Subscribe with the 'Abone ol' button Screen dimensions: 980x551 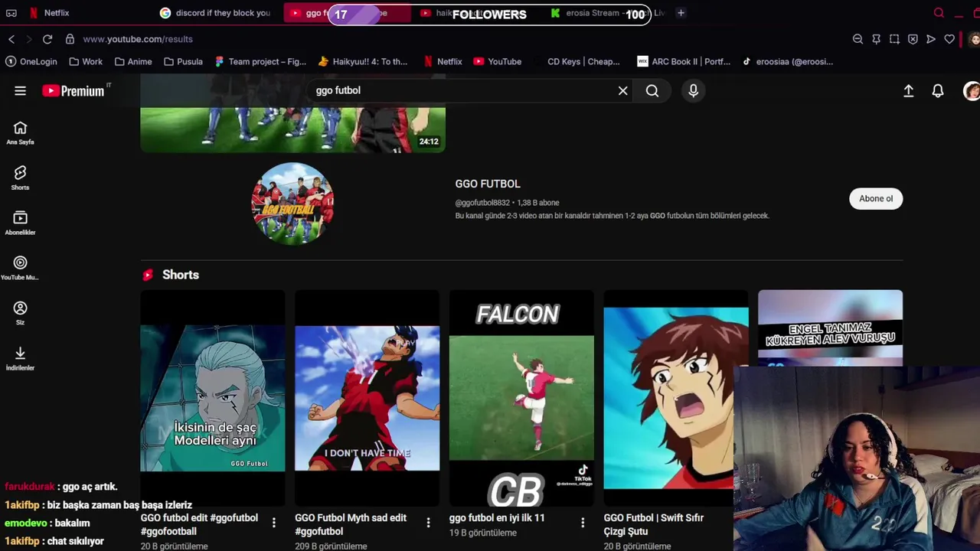[x=876, y=199]
